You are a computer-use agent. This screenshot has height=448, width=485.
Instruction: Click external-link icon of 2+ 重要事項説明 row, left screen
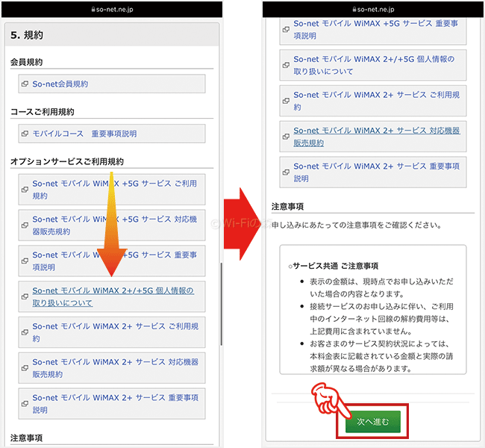point(25,404)
